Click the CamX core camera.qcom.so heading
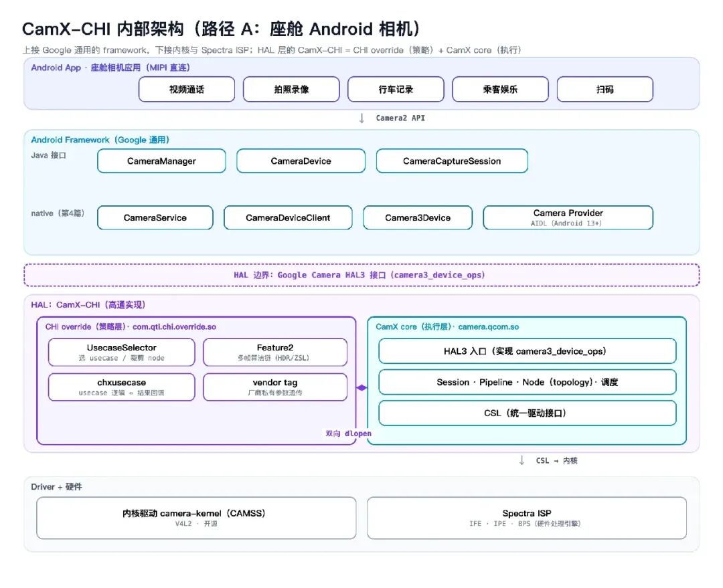The width and height of the screenshot is (723, 588). click(x=447, y=326)
